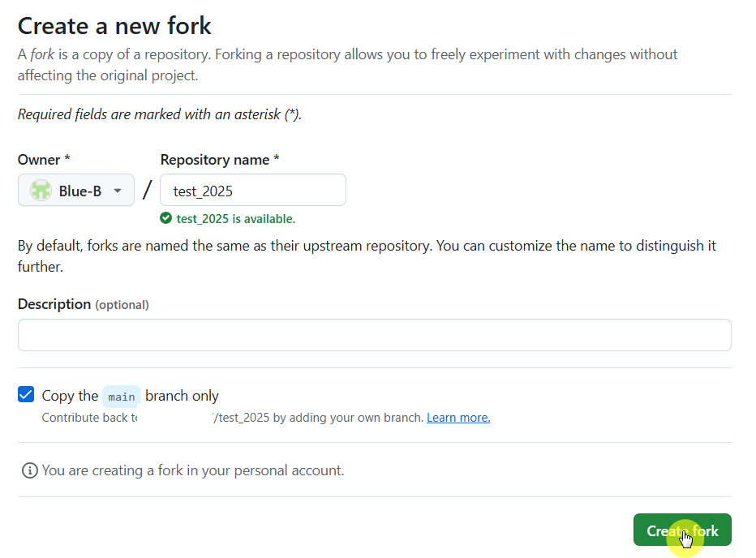Click the slash separator between owner and name
This screenshot has height=558, width=756.
(x=147, y=191)
